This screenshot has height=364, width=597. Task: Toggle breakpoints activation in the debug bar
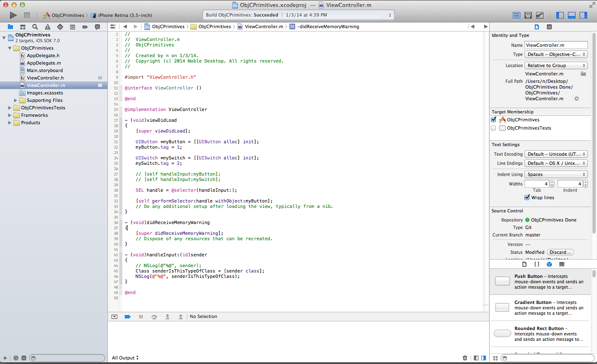(128, 317)
